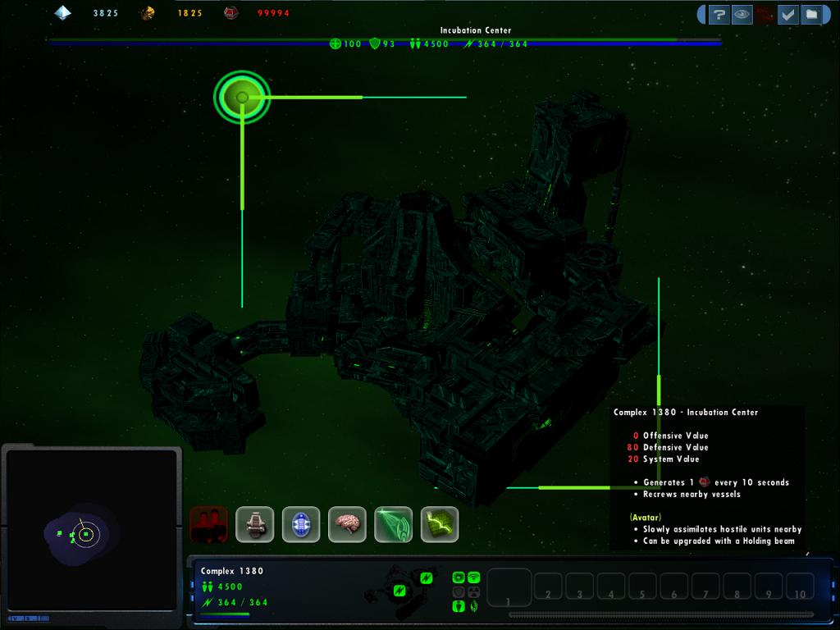Open the folder icon in top-right toolbar
This screenshot has width=840, height=630.
coord(810,14)
